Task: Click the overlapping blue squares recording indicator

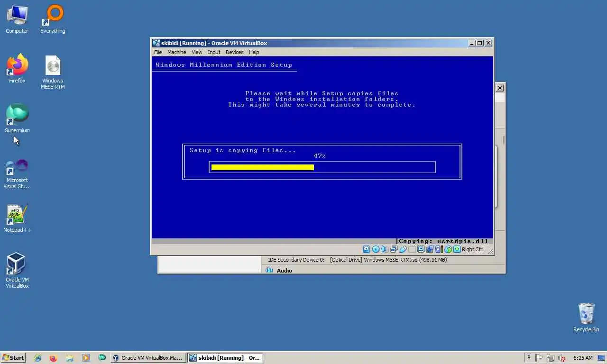Action: click(430, 249)
